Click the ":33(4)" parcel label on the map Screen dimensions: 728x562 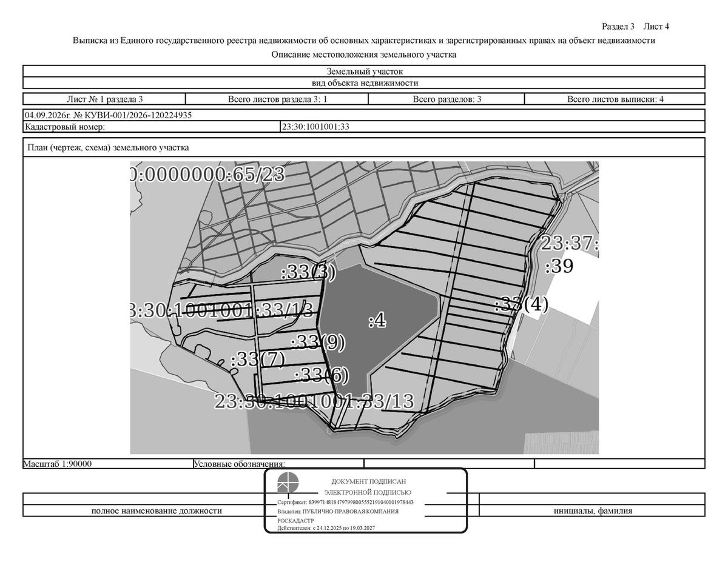pos(521,304)
